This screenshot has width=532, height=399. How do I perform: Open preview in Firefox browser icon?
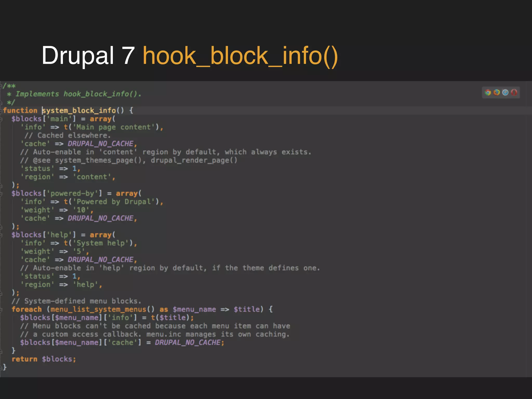[x=497, y=92]
